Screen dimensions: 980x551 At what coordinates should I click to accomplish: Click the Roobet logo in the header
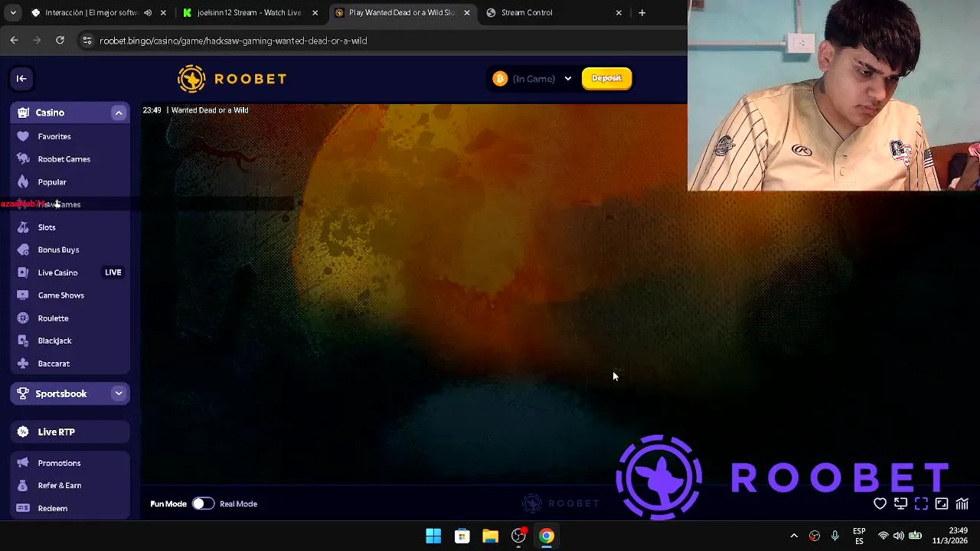[x=232, y=78]
